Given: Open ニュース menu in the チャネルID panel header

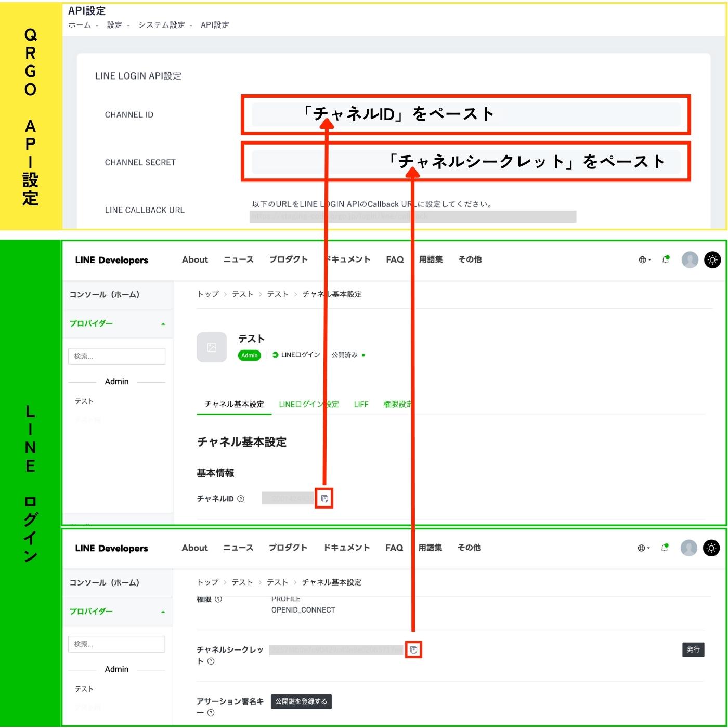Looking at the screenshot, I should [x=238, y=259].
